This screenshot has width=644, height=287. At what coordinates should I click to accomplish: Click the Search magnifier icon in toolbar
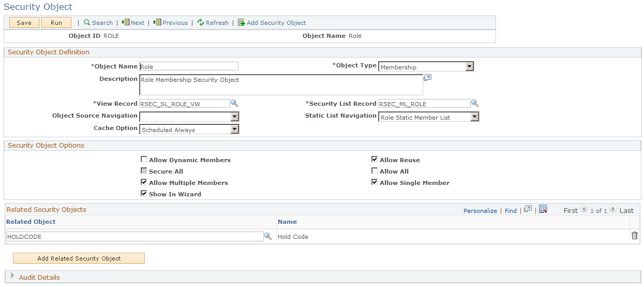coord(87,23)
